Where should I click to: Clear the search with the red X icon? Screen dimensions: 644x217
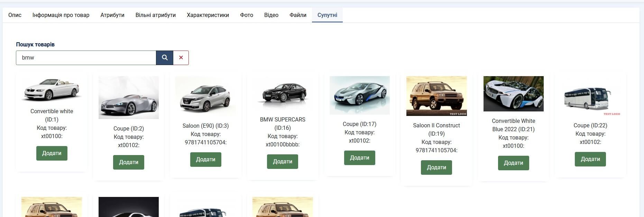pos(181,58)
